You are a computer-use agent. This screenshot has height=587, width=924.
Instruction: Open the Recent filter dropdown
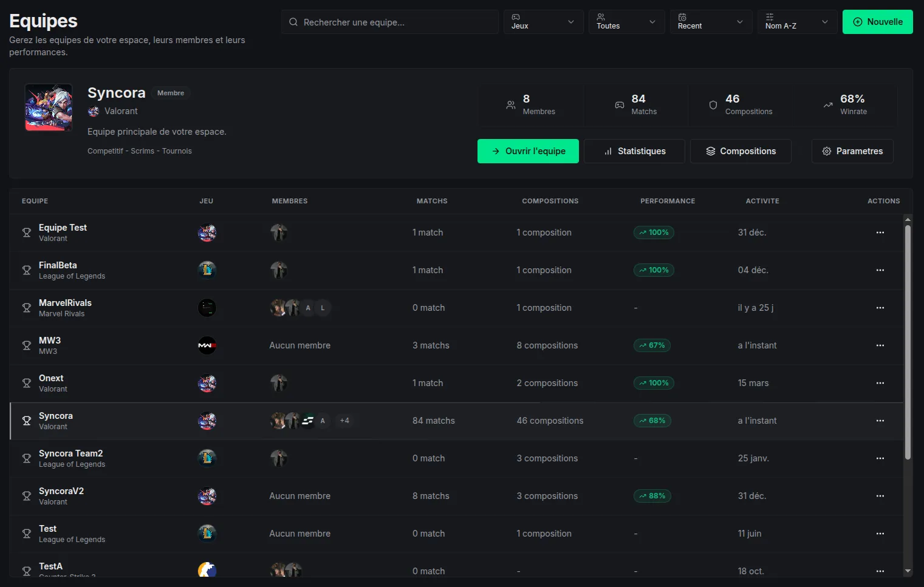tap(711, 22)
